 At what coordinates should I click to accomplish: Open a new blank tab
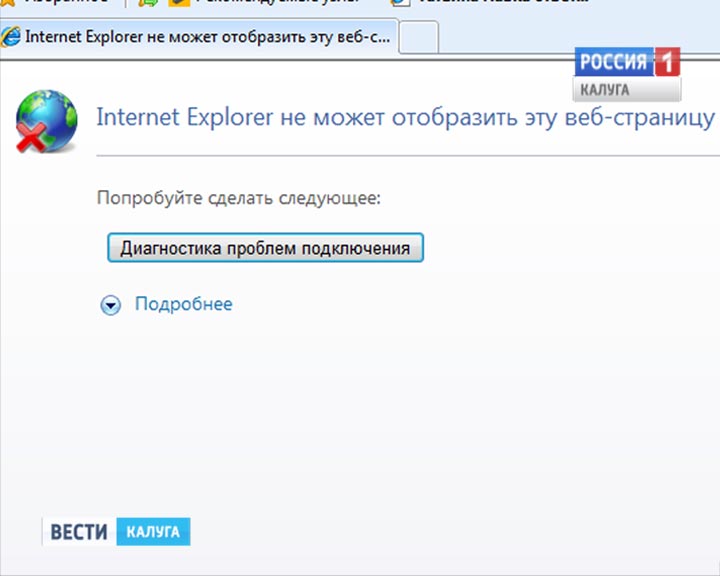pyautogui.click(x=418, y=38)
